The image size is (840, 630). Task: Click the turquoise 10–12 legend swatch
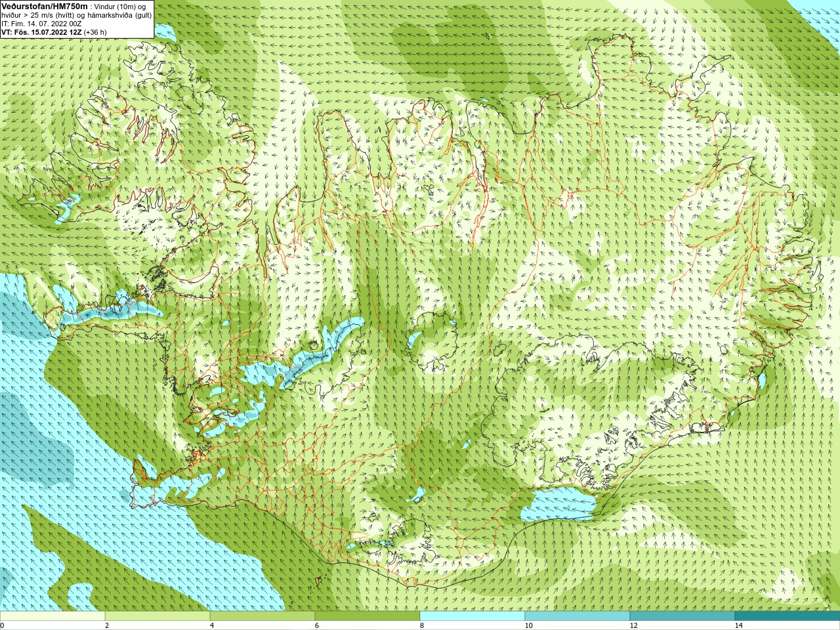577,616
